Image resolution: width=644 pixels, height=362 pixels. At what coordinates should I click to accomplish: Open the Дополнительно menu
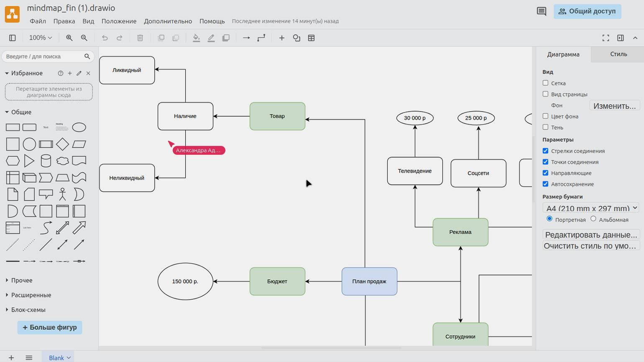click(168, 21)
